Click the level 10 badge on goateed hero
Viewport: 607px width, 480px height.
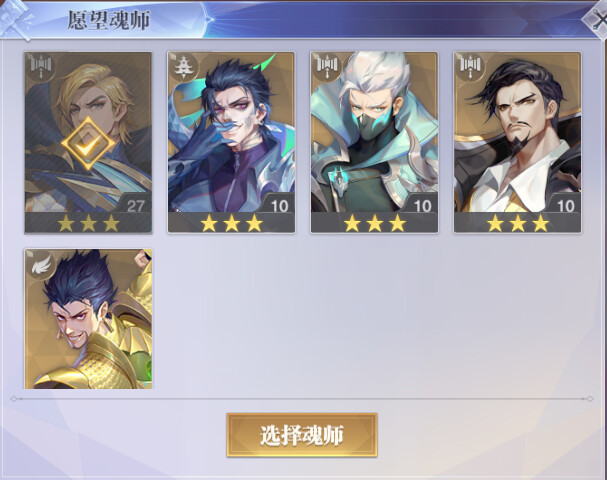pyautogui.click(x=566, y=206)
